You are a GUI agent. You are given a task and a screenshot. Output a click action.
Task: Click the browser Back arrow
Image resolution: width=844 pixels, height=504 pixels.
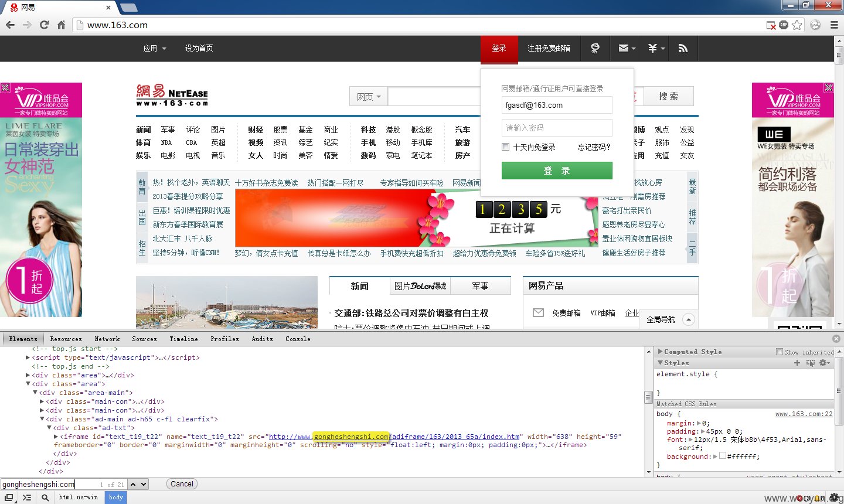(x=10, y=25)
